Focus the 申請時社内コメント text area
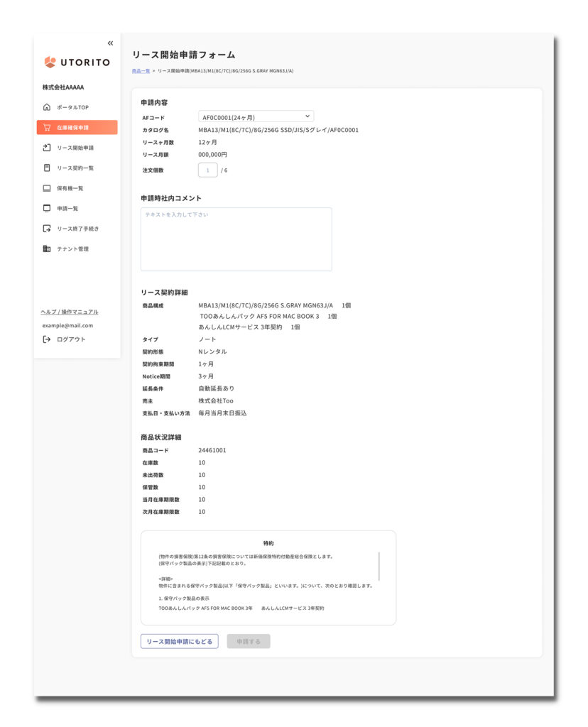The height and width of the screenshot is (727, 588). point(236,239)
